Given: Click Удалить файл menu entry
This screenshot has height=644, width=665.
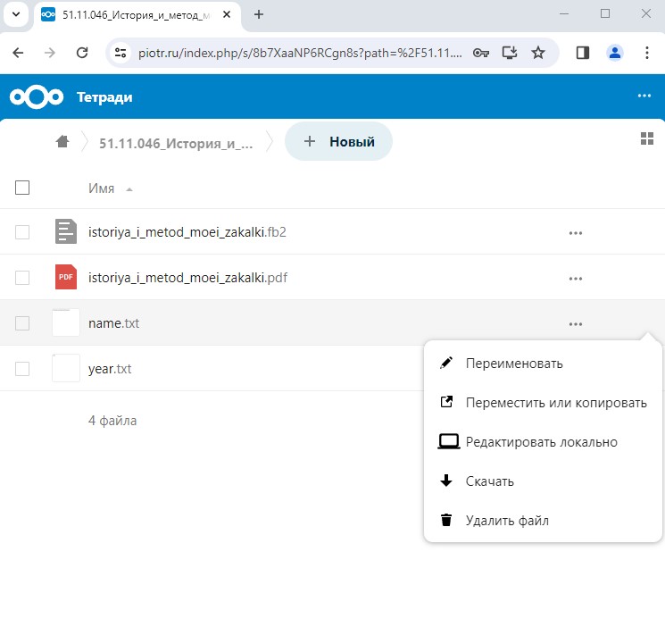Looking at the screenshot, I should click(x=506, y=521).
